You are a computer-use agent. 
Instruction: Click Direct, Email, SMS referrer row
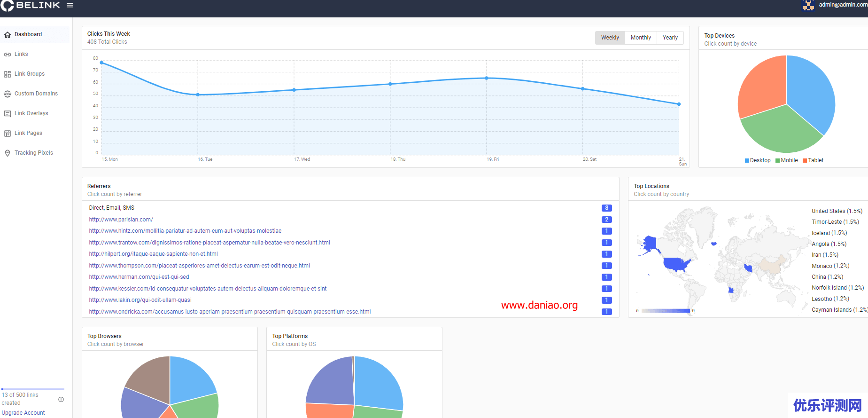pos(350,208)
